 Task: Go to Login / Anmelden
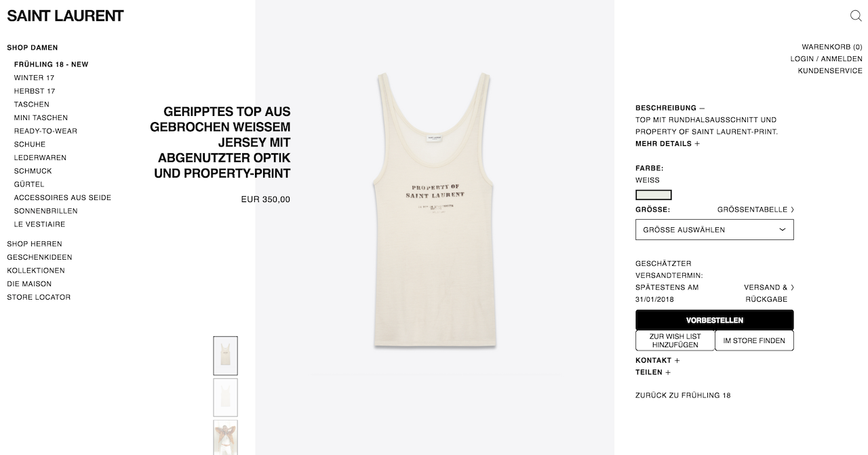point(826,59)
